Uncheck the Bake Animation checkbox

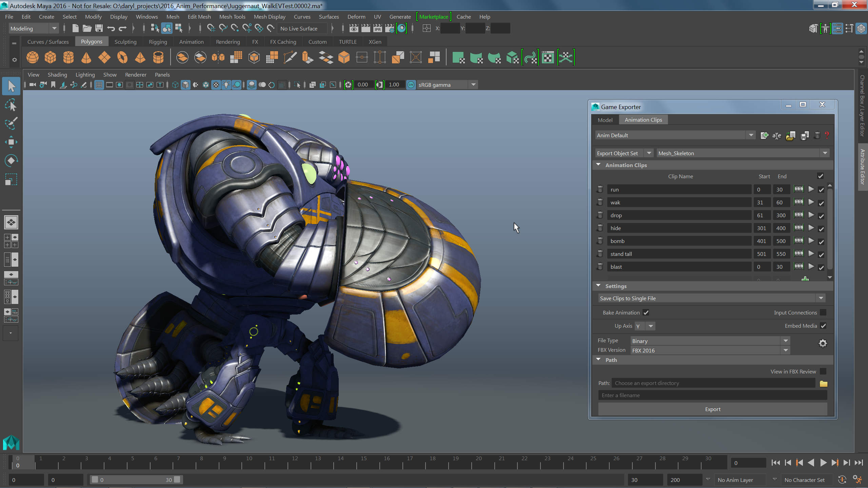[x=646, y=312]
